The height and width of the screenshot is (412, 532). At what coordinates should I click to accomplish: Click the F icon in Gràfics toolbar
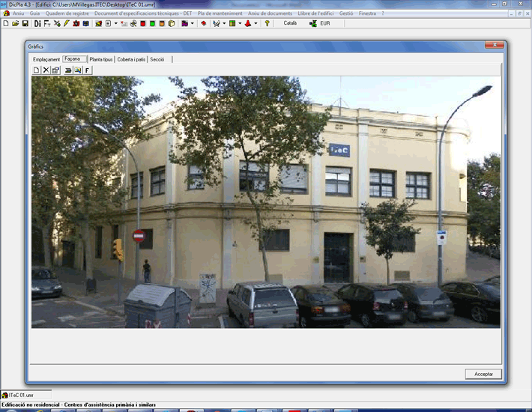click(x=87, y=70)
